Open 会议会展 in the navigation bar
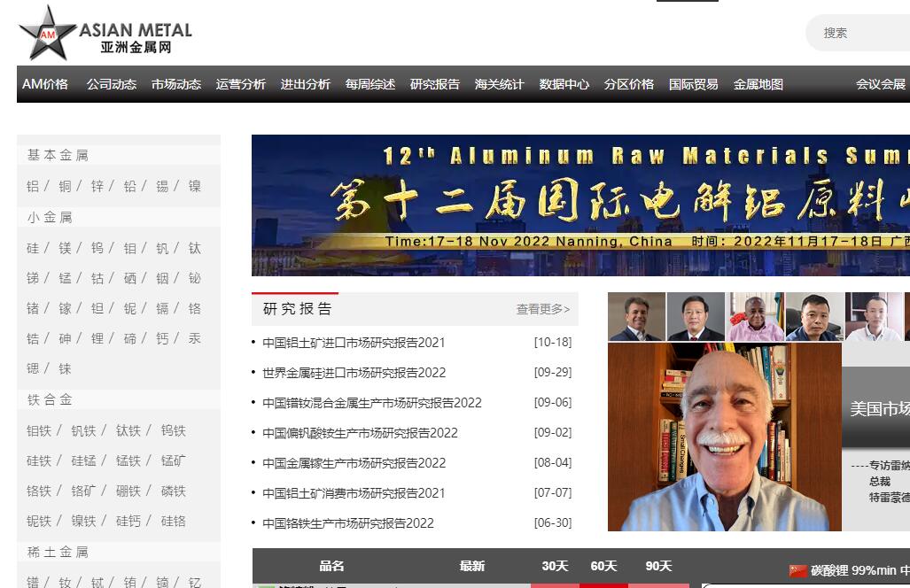The height and width of the screenshot is (588, 910). [x=880, y=84]
